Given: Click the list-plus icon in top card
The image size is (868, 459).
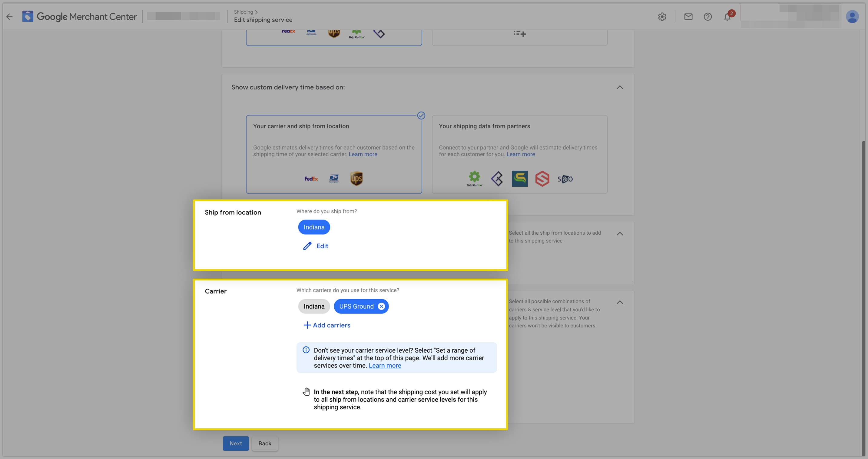Looking at the screenshot, I should tap(520, 33).
